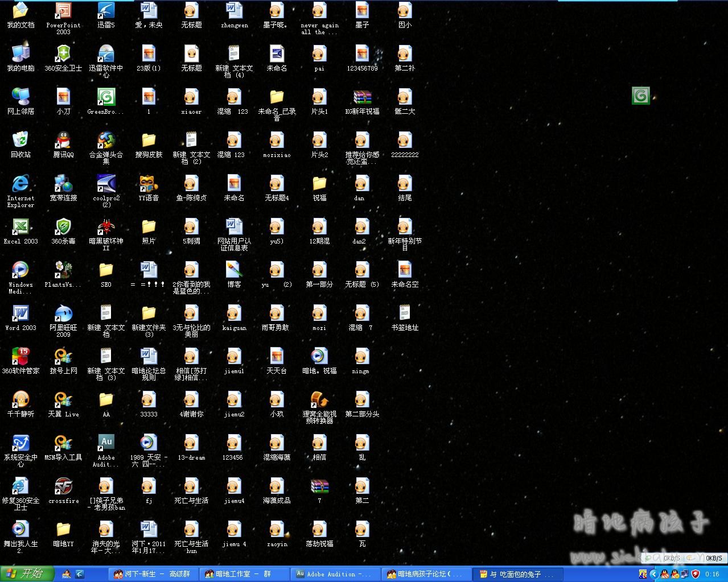Image resolution: width=728 pixels, height=582 pixels.
Task: Select the PowerPoint 2003 shortcut icon
Action: pyautogui.click(x=63, y=11)
